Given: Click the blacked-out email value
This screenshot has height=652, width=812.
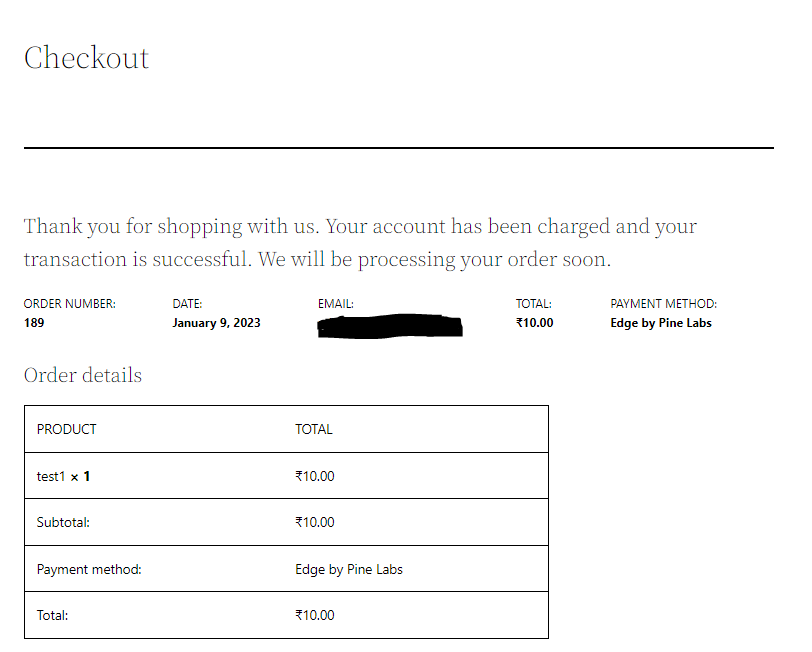Looking at the screenshot, I should click(389, 326).
